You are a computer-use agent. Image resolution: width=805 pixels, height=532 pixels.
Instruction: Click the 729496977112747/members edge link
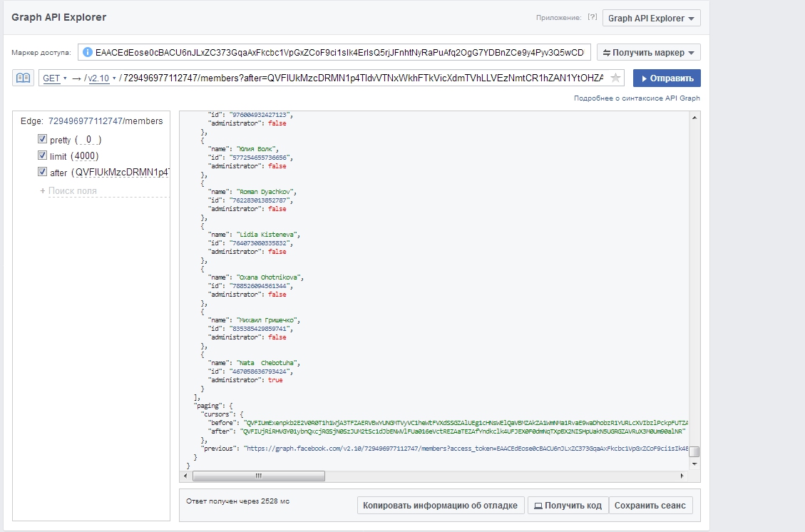click(106, 121)
